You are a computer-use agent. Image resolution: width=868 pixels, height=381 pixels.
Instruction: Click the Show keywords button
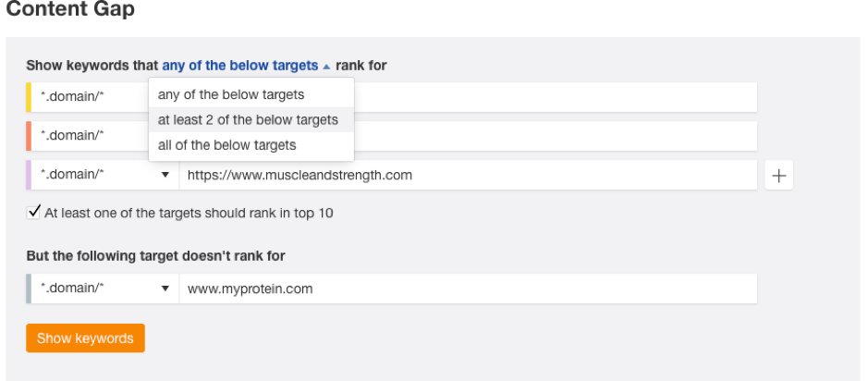[x=85, y=338]
